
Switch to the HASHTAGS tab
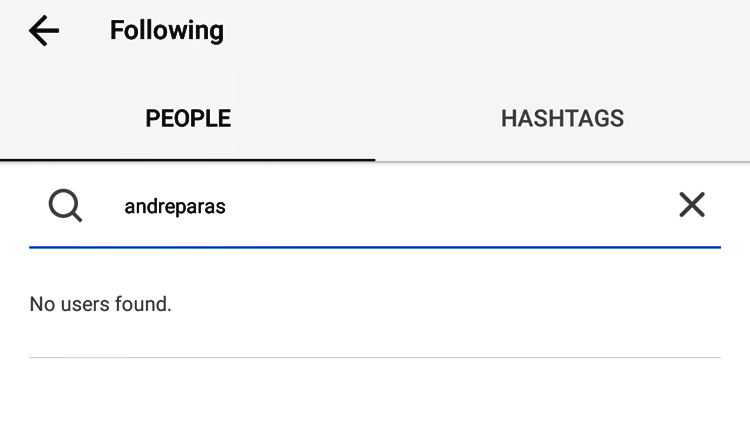click(562, 119)
